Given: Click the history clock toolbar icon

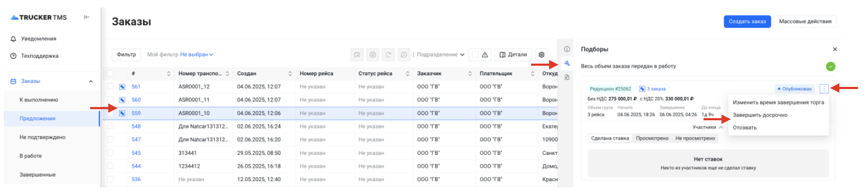Looking at the screenshot, I should click(x=404, y=55).
